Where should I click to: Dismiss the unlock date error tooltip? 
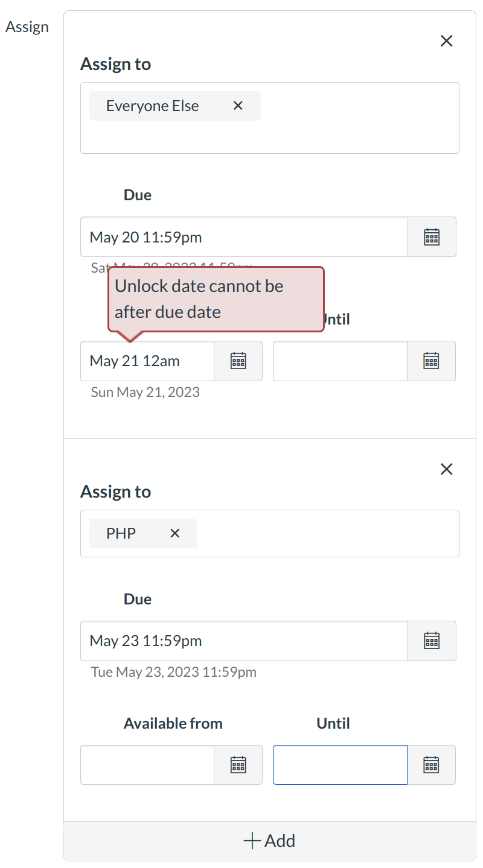216,299
